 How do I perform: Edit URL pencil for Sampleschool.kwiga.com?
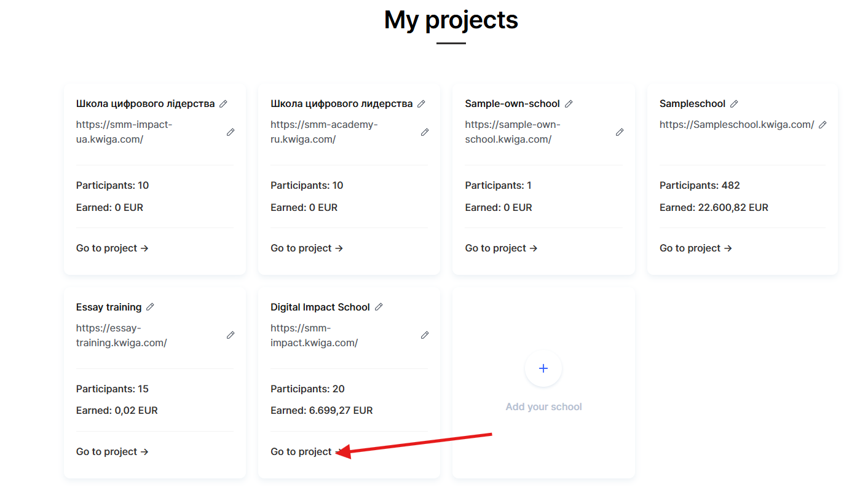[823, 125]
